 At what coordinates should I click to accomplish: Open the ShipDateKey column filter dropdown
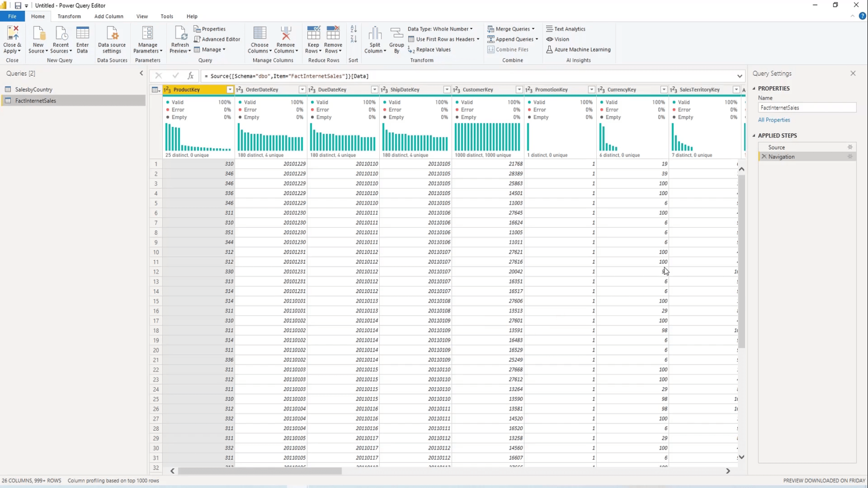tap(447, 90)
